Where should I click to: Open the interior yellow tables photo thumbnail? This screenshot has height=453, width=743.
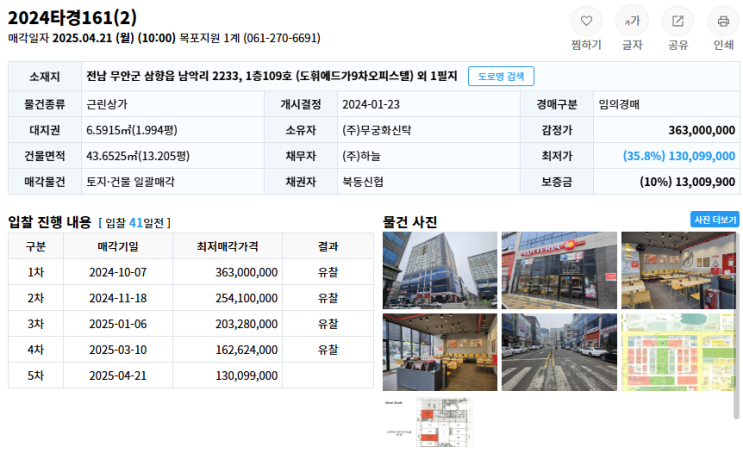pos(678,270)
